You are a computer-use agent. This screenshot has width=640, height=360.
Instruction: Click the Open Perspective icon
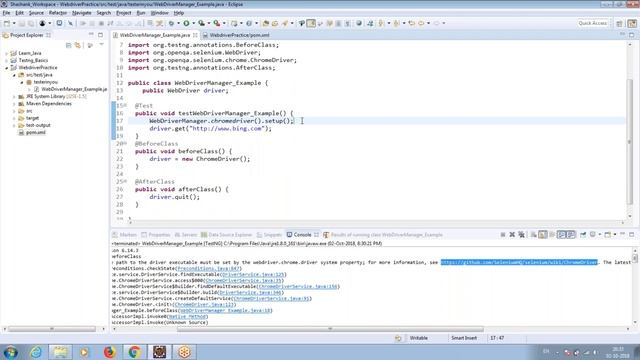[x=619, y=23]
